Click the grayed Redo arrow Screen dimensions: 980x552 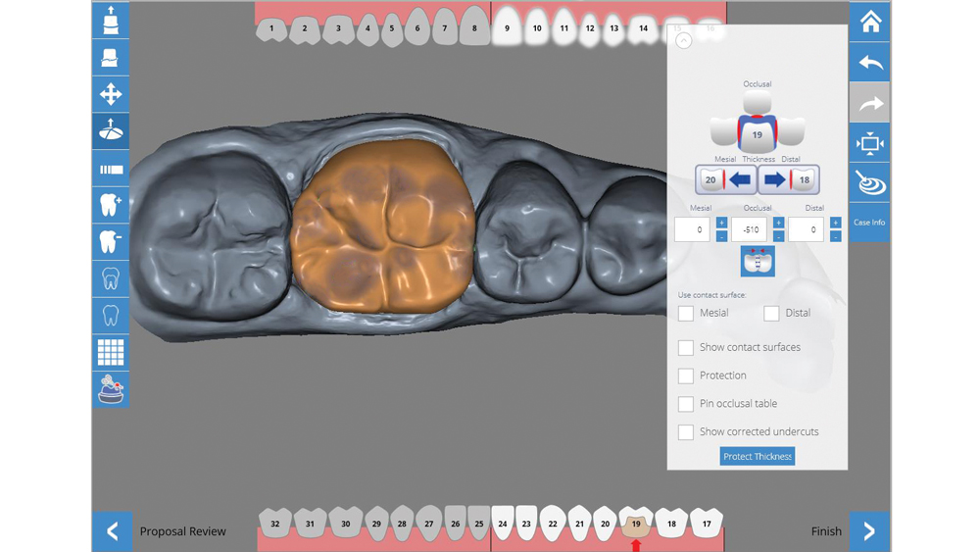click(x=869, y=103)
